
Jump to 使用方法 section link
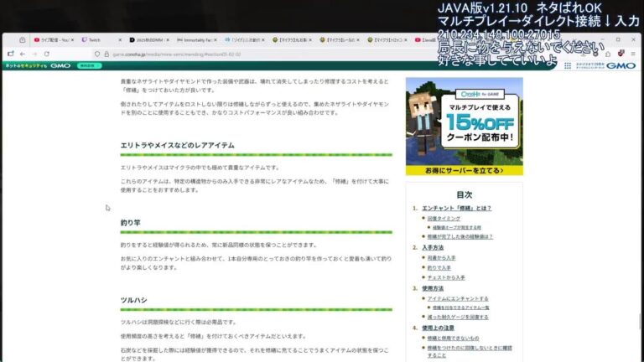click(x=432, y=287)
